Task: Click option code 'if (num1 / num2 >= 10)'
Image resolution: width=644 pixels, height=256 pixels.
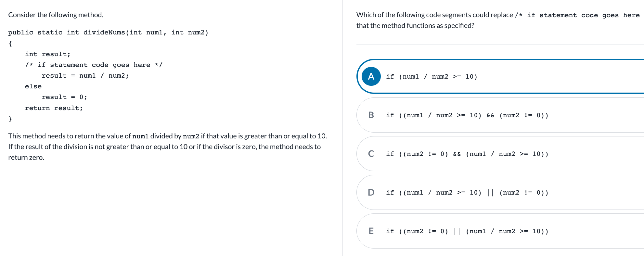Action: click(431, 77)
